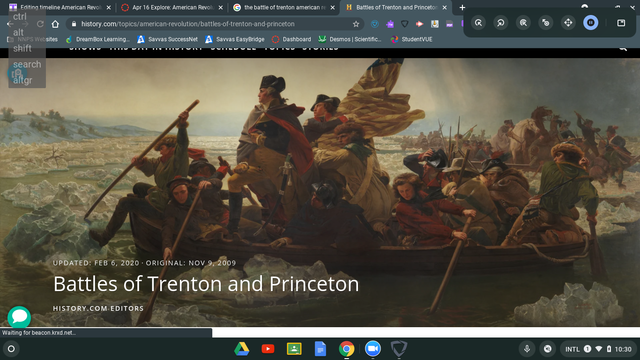Open the Zoom app from the shelf
This screenshot has width=640, height=360.
point(373,349)
